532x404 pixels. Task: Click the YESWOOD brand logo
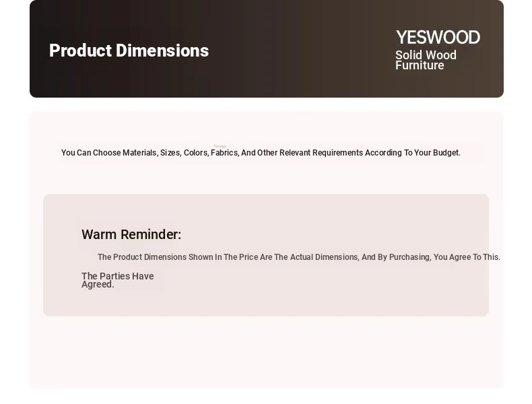438,37
